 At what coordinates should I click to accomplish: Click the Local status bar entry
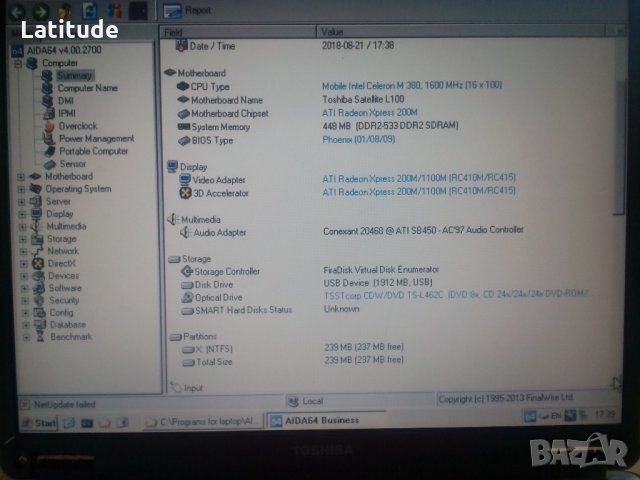point(305,401)
